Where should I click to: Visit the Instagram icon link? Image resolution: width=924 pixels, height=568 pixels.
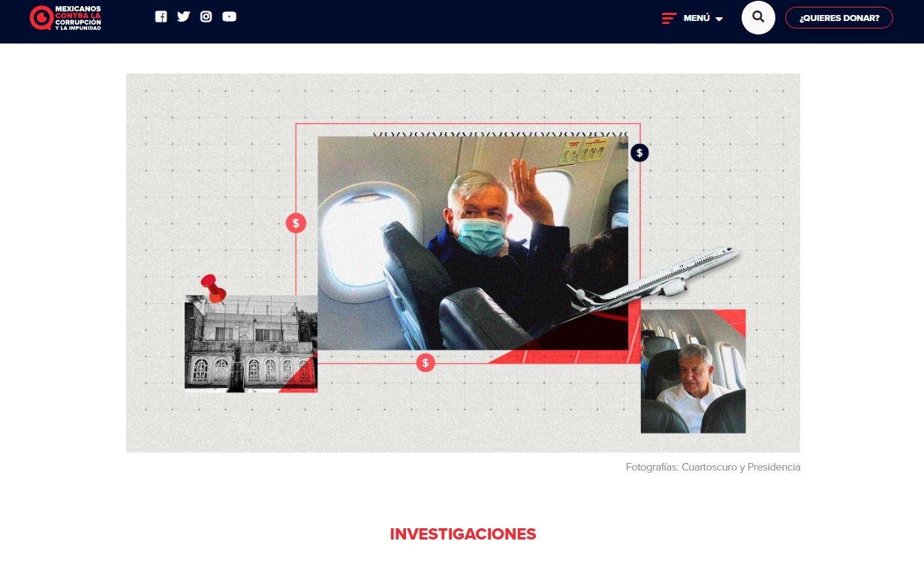(x=206, y=17)
